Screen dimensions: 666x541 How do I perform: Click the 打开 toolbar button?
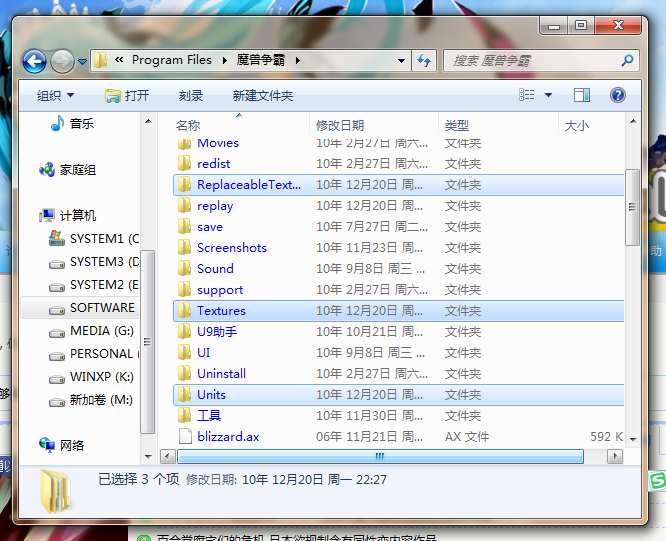point(127,96)
